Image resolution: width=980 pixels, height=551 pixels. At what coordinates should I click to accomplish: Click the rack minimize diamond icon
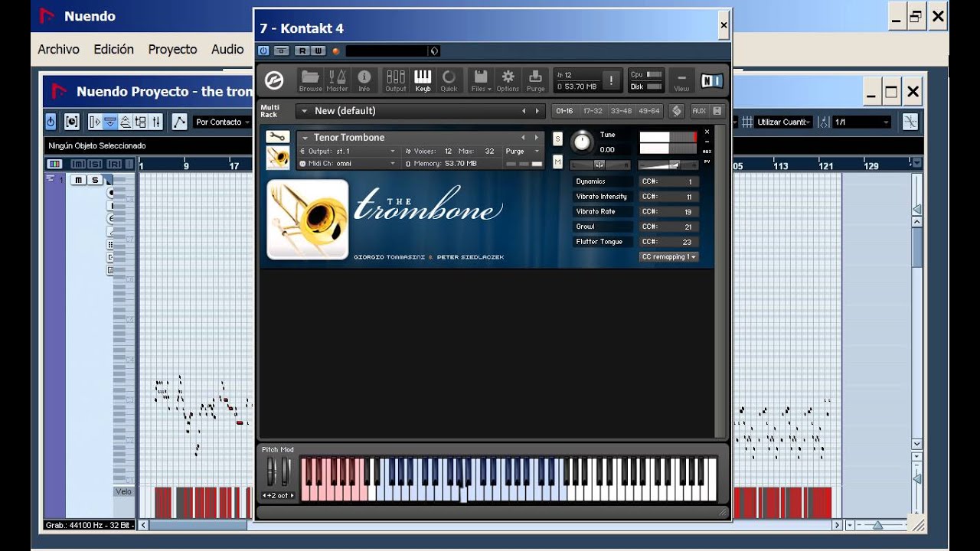tap(676, 111)
